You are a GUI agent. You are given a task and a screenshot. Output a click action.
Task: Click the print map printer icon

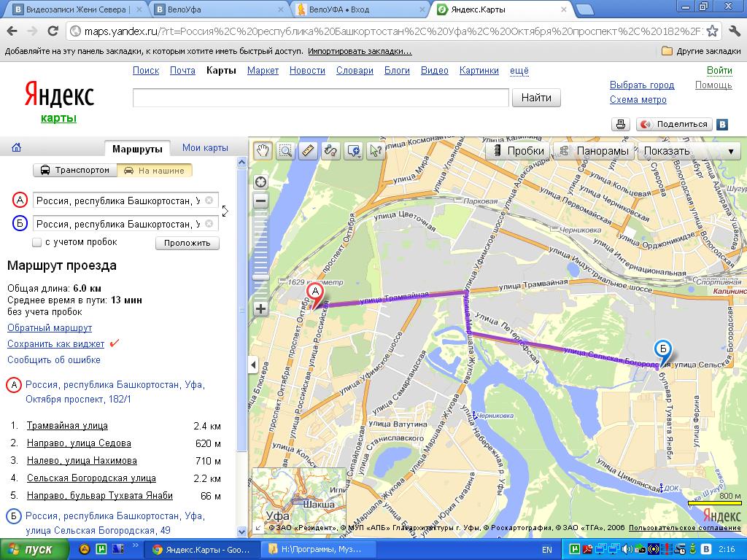[x=621, y=124]
